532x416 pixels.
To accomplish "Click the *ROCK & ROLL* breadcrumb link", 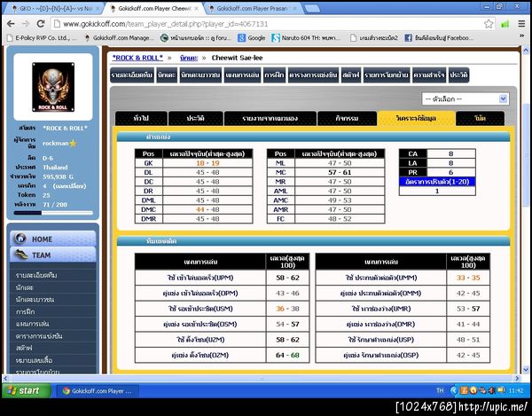I will coord(137,58).
